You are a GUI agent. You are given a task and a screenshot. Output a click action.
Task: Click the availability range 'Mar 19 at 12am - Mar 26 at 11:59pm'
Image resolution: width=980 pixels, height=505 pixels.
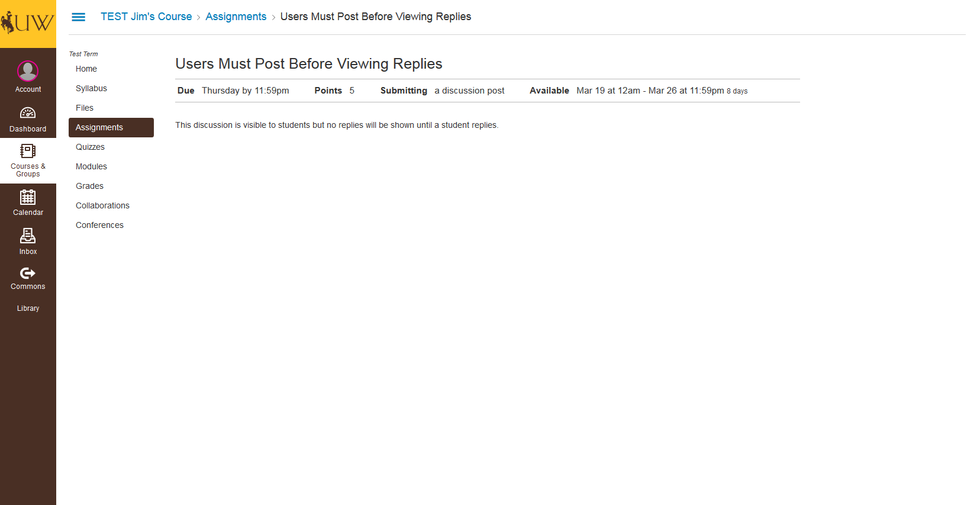[x=650, y=91]
